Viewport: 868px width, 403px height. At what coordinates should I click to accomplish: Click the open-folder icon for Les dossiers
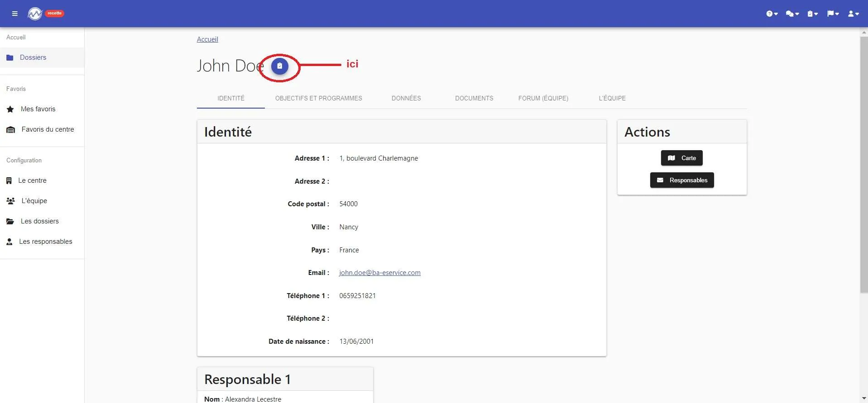click(10, 221)
